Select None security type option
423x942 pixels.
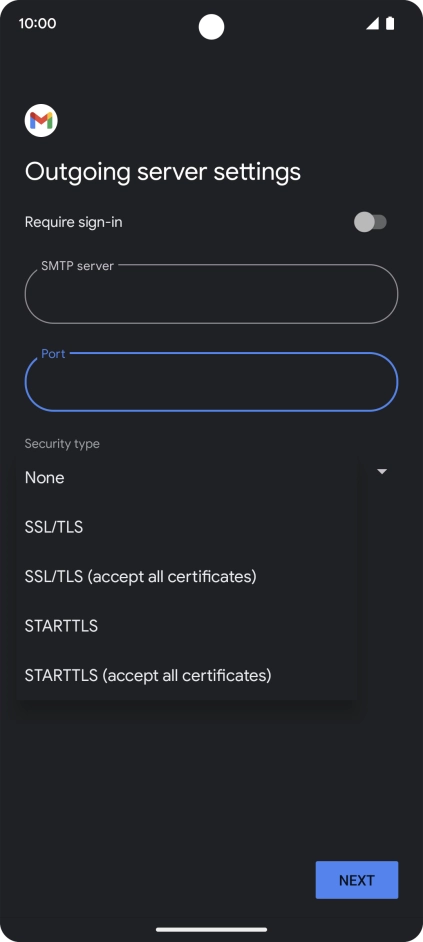pyautogui.click(x=187, y=478)
